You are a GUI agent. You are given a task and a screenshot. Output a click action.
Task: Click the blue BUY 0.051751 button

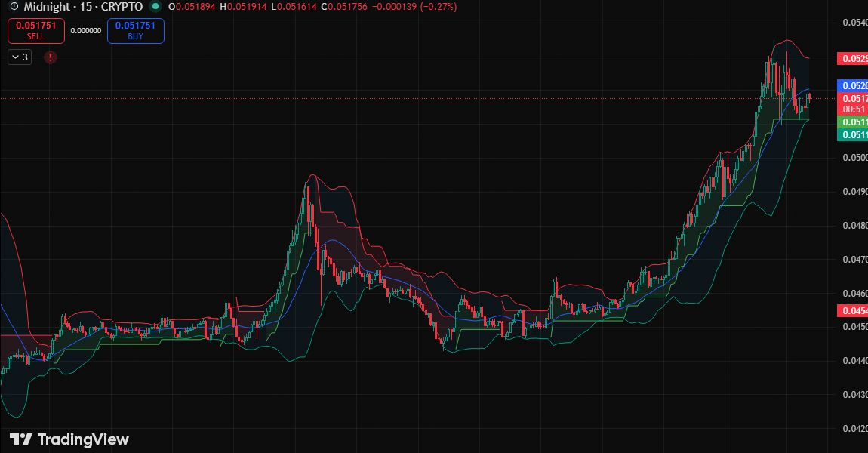coord(136,31)
